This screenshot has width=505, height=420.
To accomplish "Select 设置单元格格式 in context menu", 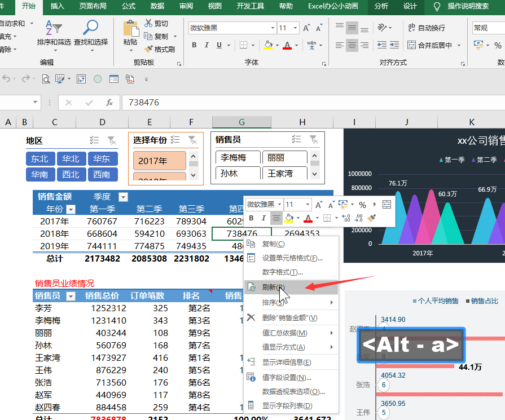I will (291, 258).
